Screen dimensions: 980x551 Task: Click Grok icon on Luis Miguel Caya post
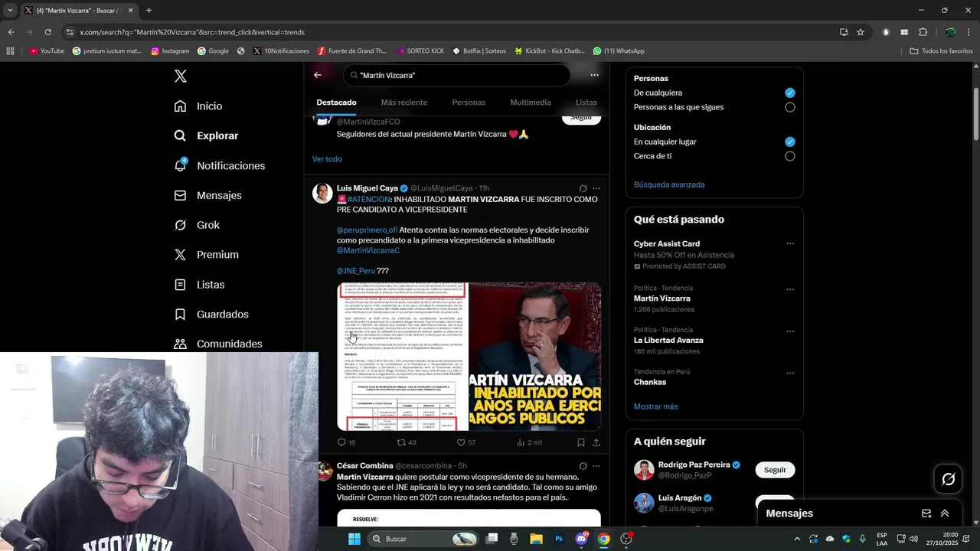click(583, 188)
